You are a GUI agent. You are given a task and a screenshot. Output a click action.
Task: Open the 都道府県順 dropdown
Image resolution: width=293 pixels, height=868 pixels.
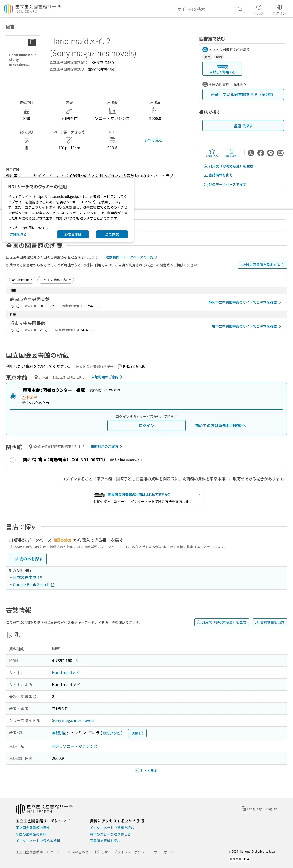coord(22,280)
